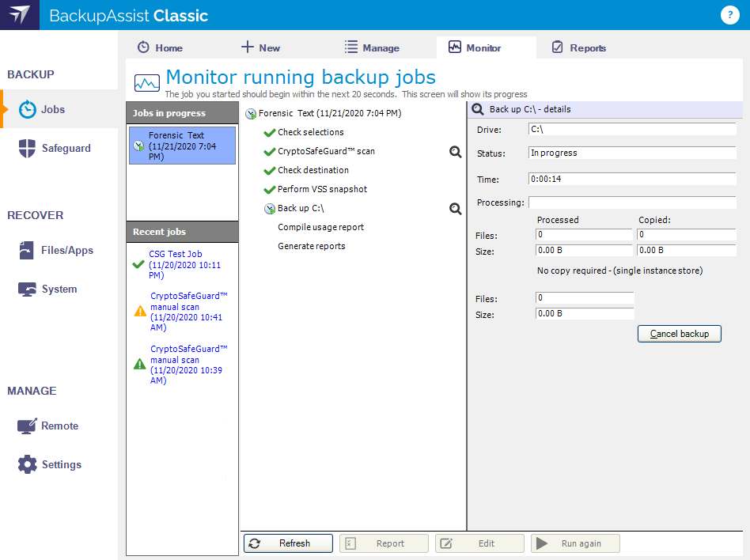Click the orange warning icon for 10:41 AM scan
This screenshot has width=750, height=560.
140,312
